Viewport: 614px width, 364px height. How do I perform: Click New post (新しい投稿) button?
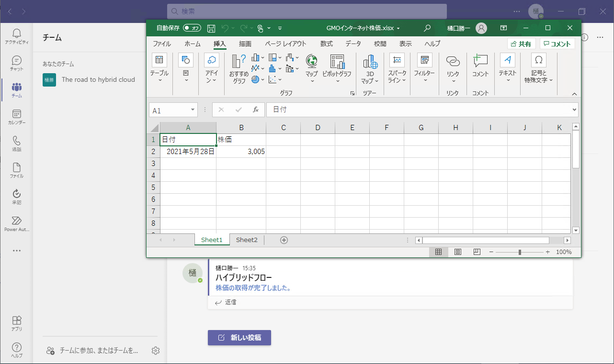point(239,338)
